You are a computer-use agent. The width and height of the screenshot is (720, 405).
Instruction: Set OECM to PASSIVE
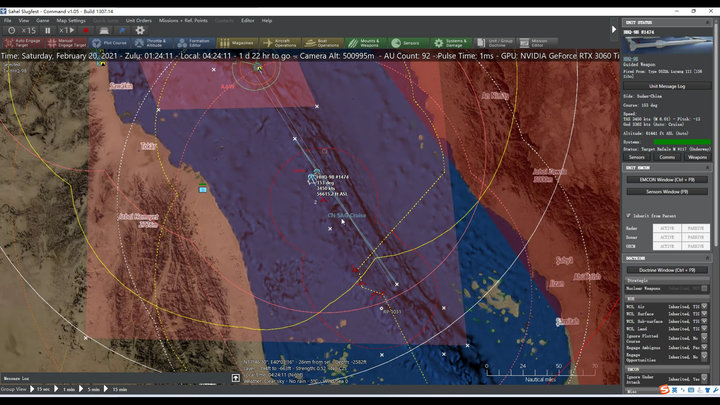pos(695,247)
